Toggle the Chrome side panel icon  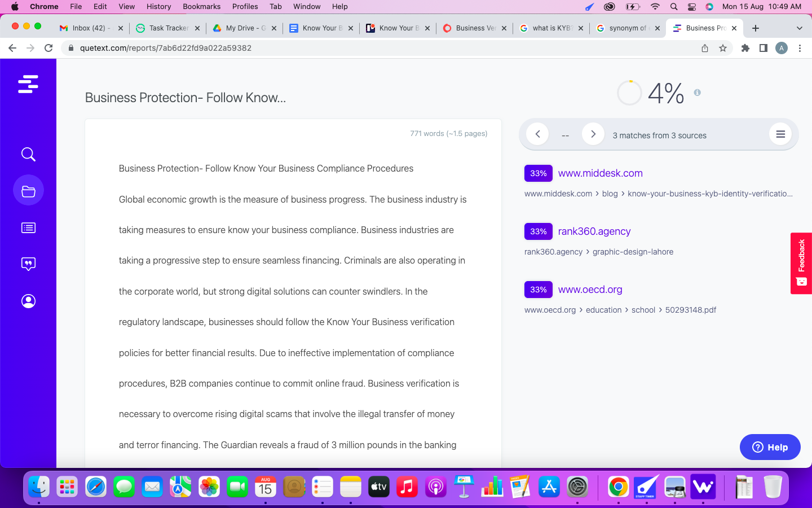pos(764,48)
